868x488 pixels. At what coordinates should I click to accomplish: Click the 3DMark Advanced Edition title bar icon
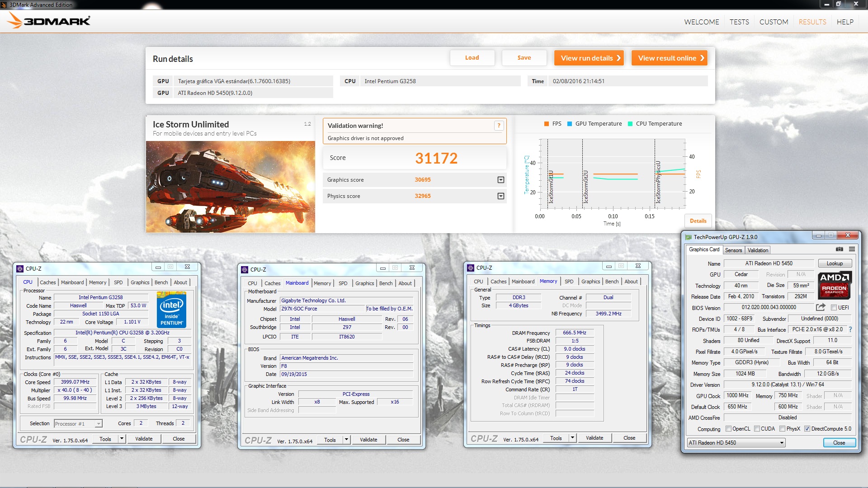tap(4, 5)
